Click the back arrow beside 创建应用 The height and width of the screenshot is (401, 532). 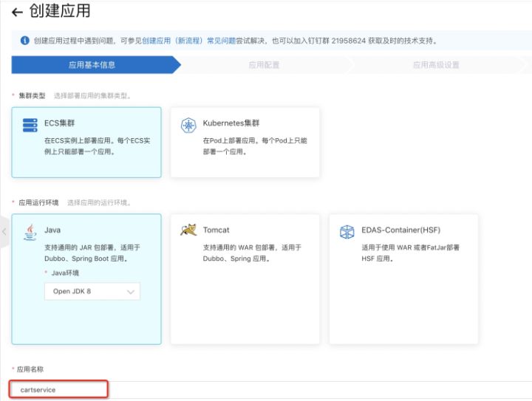pyautogui.click(x=17, y=13)
